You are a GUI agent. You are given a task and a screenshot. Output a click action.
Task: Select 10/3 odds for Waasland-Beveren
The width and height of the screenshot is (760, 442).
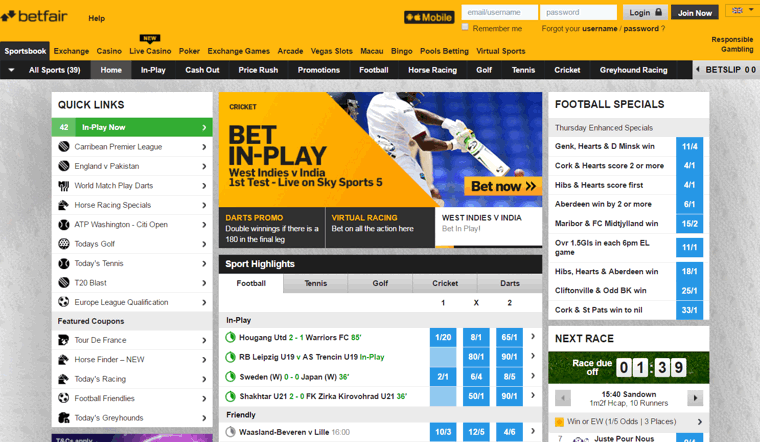pyautogui.click(x=443, y=432)
